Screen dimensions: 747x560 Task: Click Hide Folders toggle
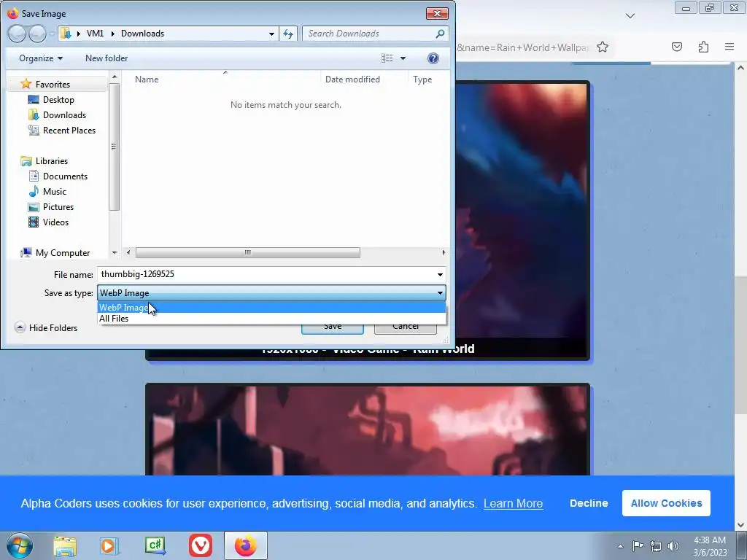(46, 327)
